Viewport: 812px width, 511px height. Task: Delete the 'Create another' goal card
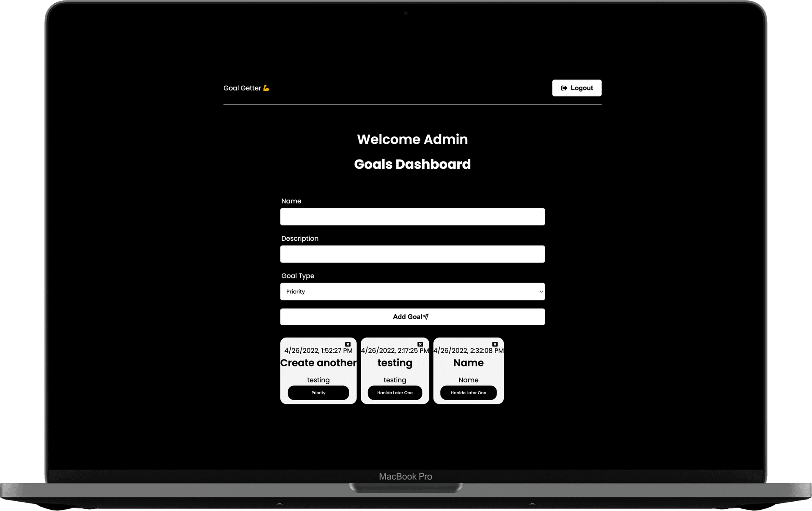(348, 344)
